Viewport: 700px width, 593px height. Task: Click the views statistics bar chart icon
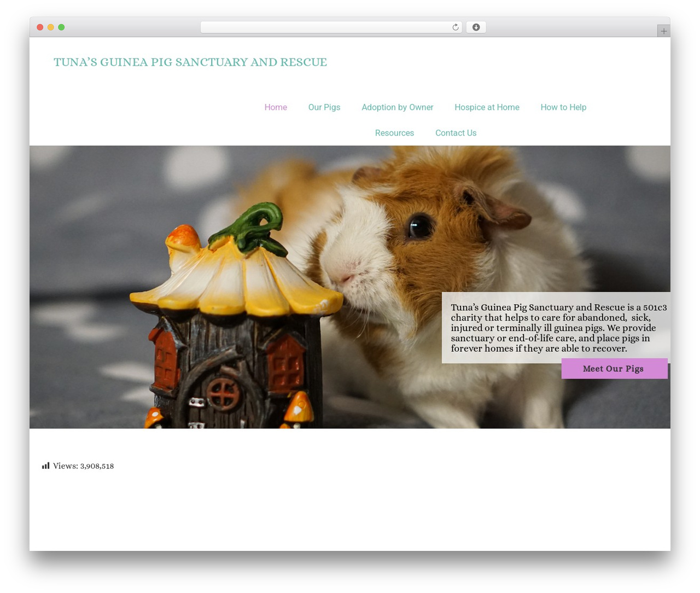[46, 466]
